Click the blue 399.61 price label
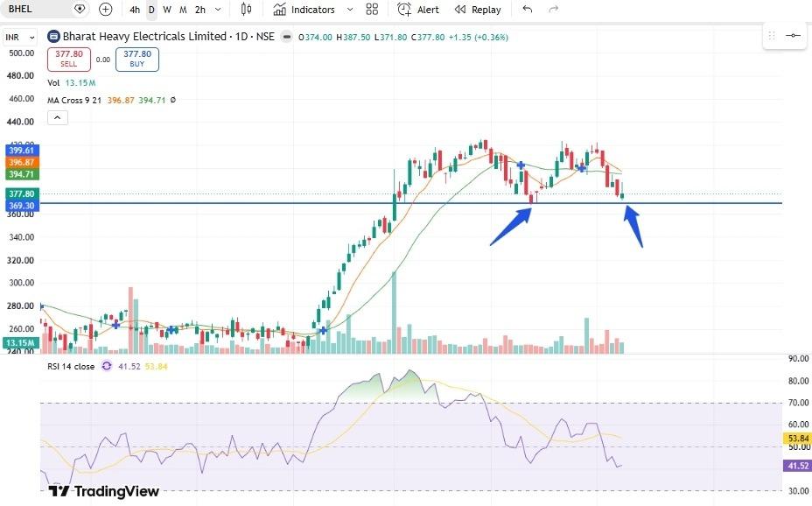 pyautogui.click(x=21, y=151)
